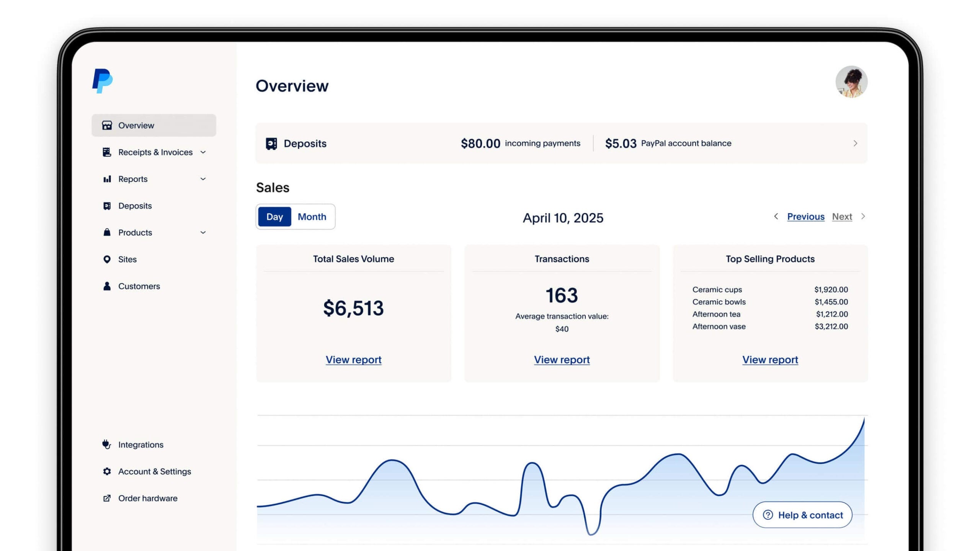Screen dimensions: 980x551
Task: Switch to Month view
Action: click(312, 217)
